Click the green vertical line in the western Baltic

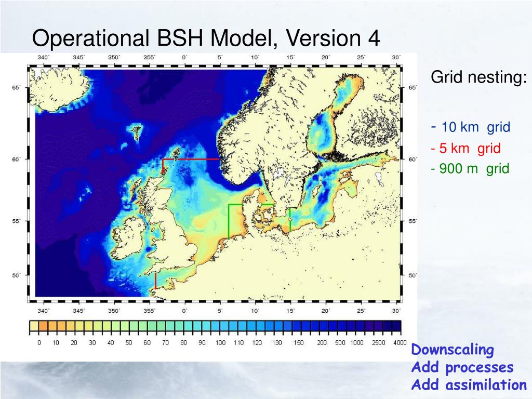coord(290,220)
